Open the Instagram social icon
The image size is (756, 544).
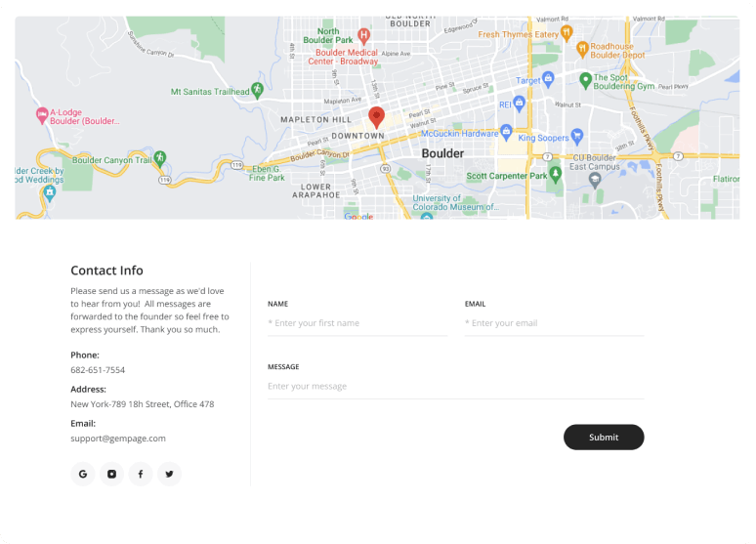[112, 474]
